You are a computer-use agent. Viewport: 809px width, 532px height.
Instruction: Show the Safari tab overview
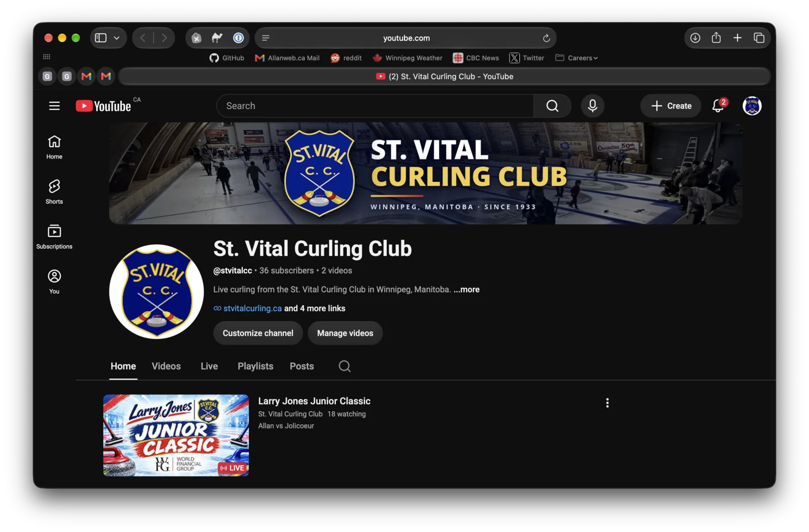click(758, 38)
